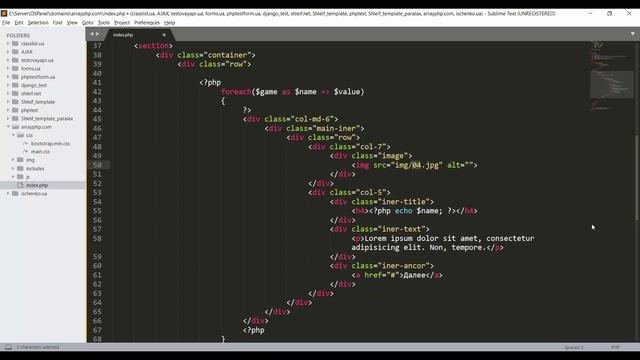
Task: Expand the includes subfolder
Action: point(13,168)
